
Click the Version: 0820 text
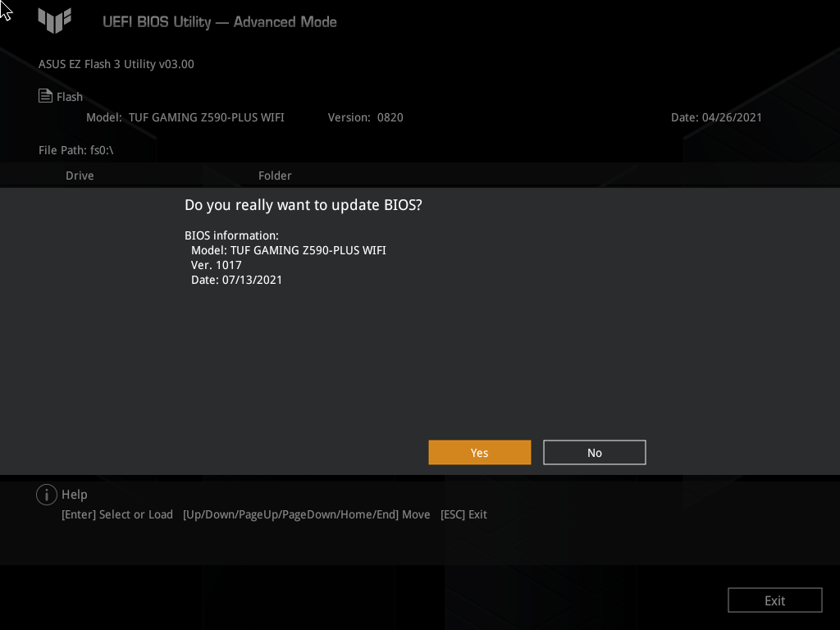click(x=365, y=116)
